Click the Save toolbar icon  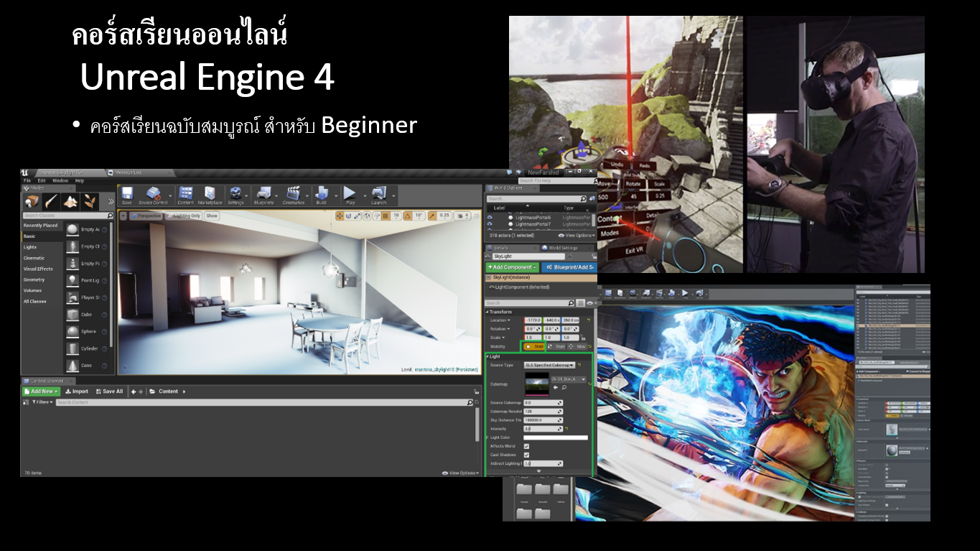coord(127,194)
